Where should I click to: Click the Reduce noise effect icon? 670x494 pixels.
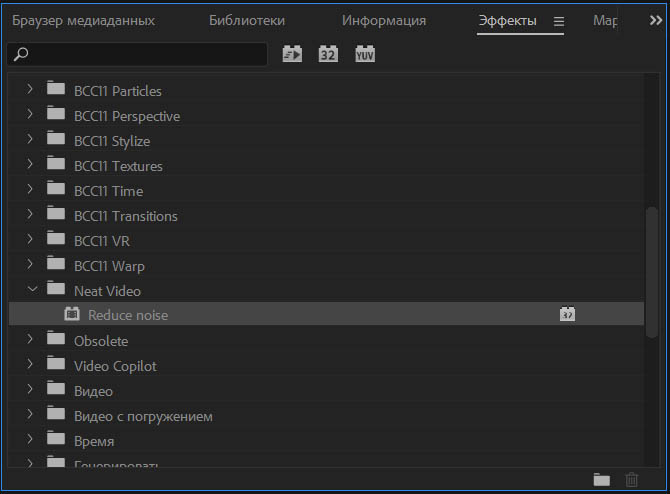click(x=72, y=314)
